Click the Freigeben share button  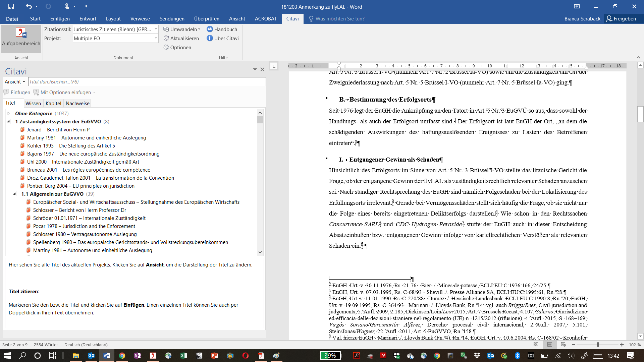pyautogui.click(x=621, y=19)
